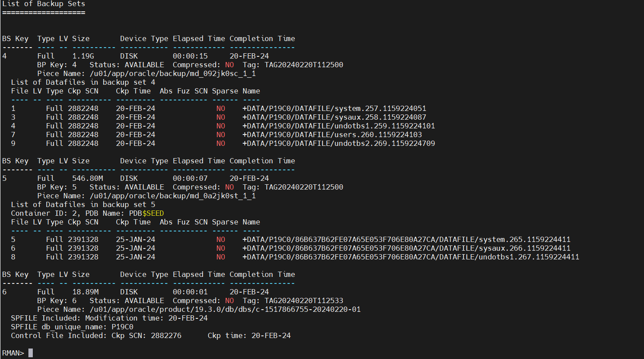Click the SPFILE Included modification time line
Screen dimensions: 644x359
coord(109,318)
